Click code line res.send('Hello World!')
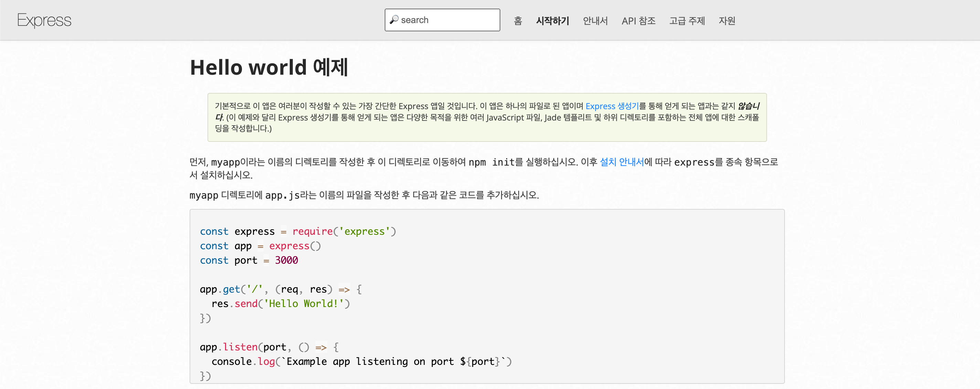This screenshot has height=389, width=980. (281, 304)
